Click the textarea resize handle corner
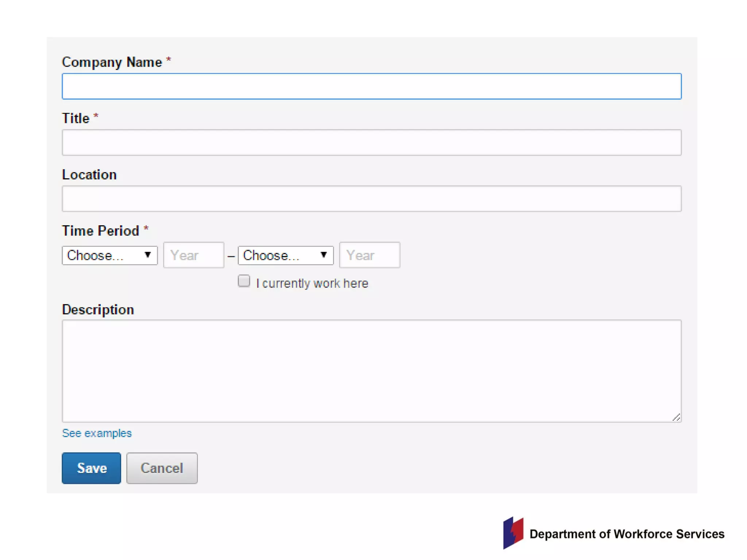The width and height of the screenshot is (747, 560). (676, 417)
